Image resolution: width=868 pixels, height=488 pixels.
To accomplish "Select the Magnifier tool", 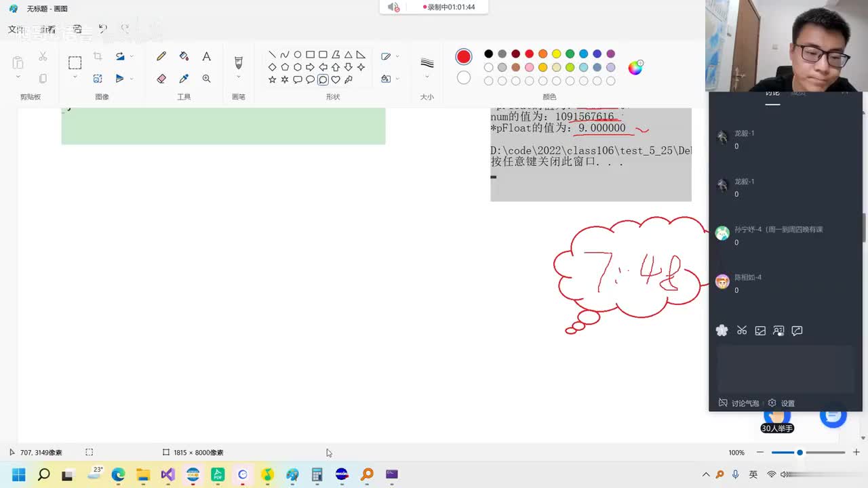I will pyautogui.click(x=206, y=79).
